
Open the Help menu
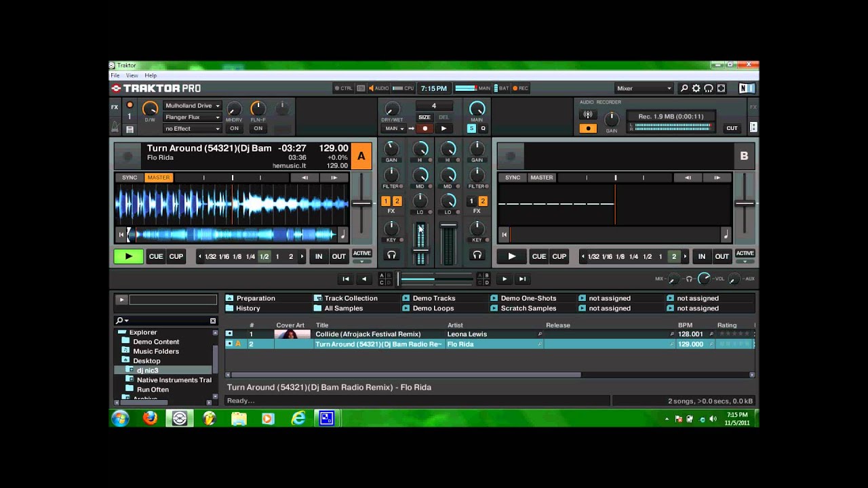151,75
